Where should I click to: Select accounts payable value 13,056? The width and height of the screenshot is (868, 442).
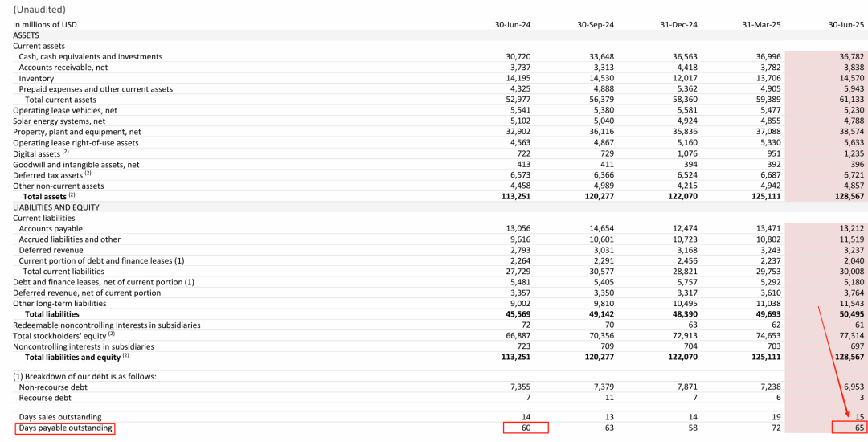pos(518,228)
